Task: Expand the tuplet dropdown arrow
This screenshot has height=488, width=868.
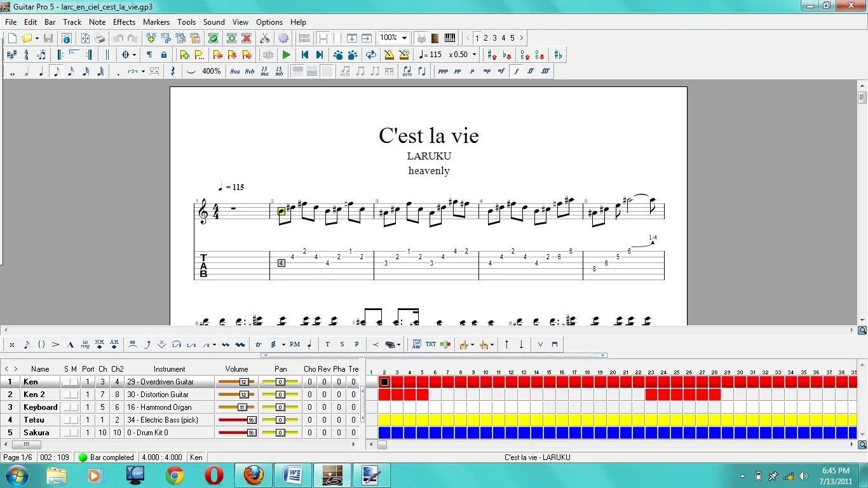Action: pos(143,72)
